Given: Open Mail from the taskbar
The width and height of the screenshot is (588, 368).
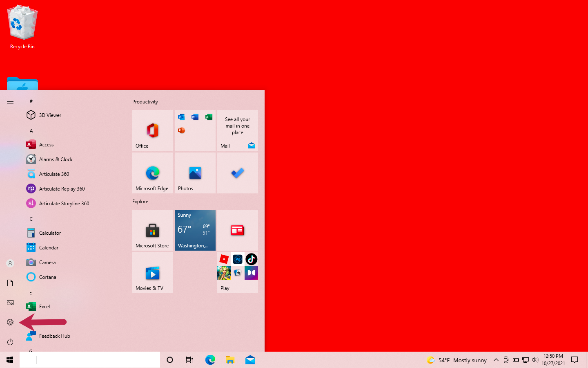Looking at the screenshot, I should (250, 360).
